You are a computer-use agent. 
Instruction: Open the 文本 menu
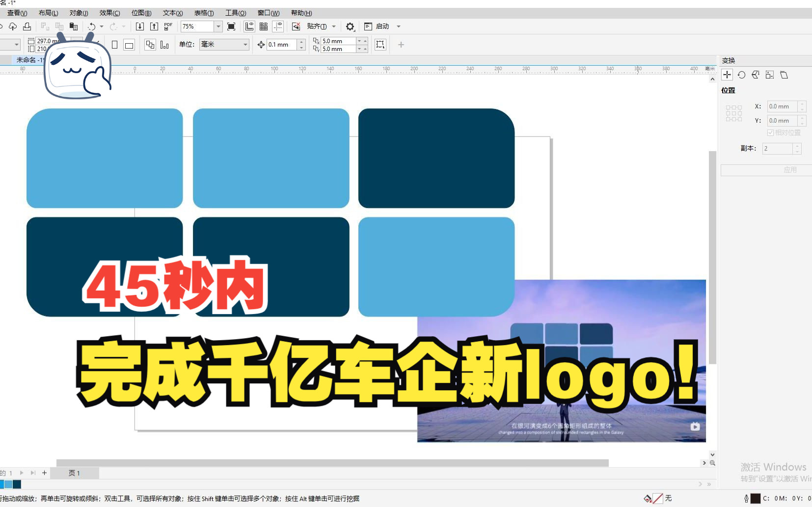click(x=173, y=13)
